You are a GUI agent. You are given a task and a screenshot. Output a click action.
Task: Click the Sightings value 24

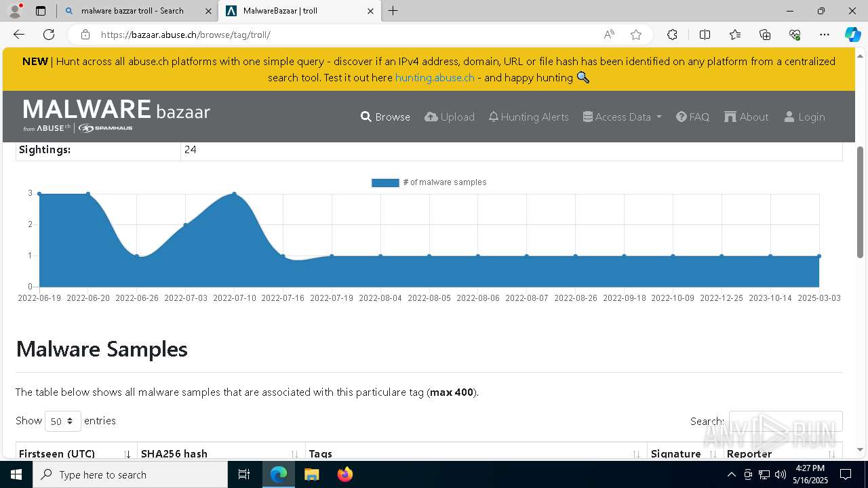pyautogui.click(x=190, y=150)
